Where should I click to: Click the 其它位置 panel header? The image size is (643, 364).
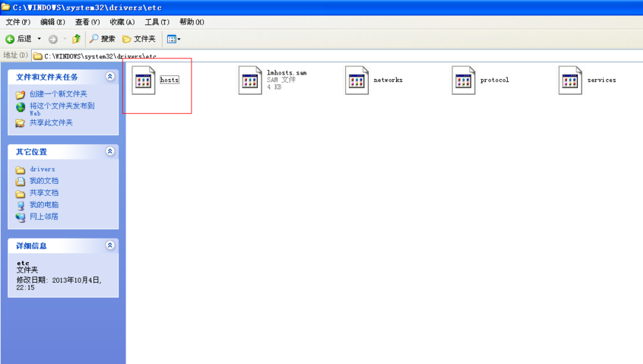click(63, 151)
